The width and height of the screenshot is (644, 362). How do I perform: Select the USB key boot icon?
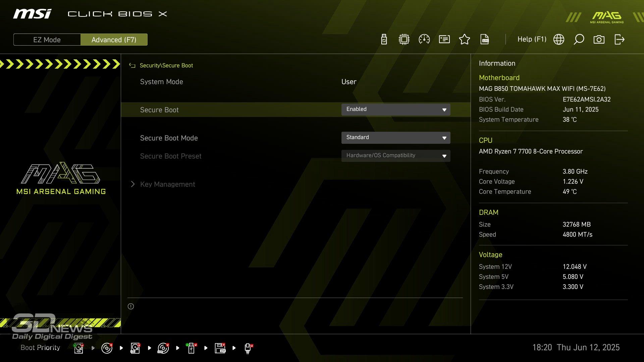click(x=192, y=348)
